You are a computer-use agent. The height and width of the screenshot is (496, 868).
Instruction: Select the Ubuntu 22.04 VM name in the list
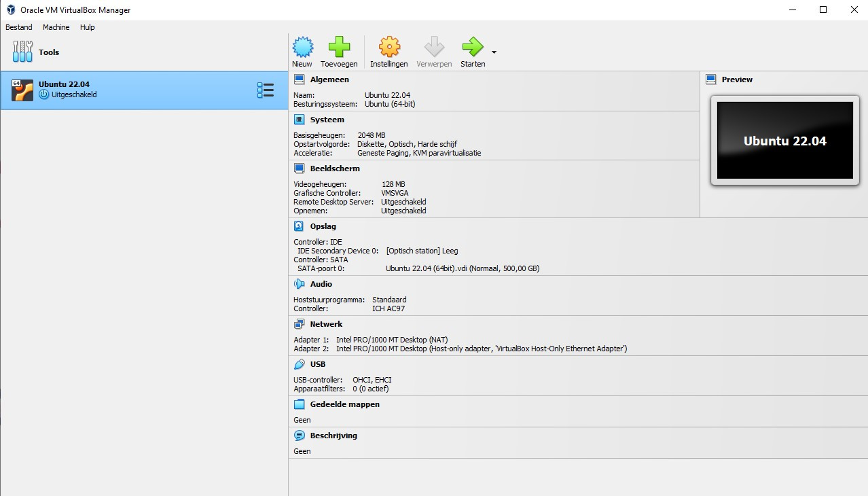[x=64, y=84]
